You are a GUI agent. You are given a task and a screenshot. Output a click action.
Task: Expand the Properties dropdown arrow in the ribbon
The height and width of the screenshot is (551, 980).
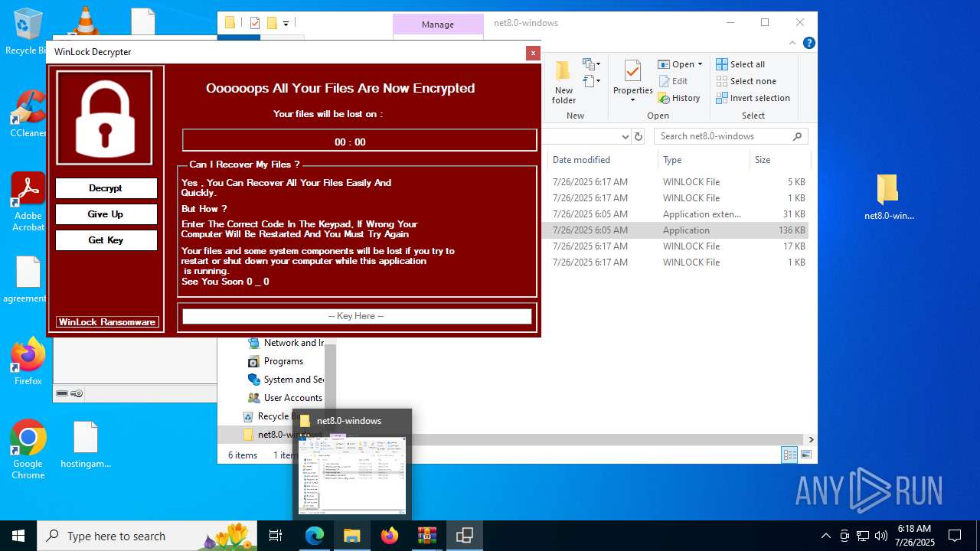click(632, 99)
